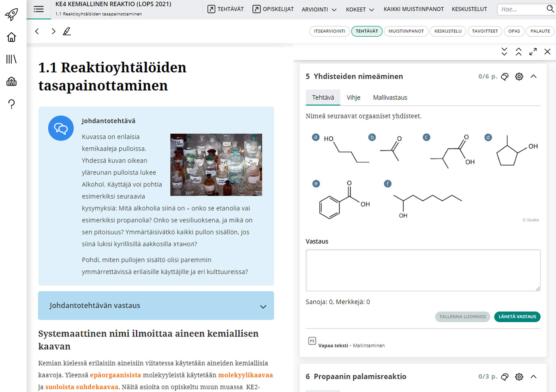
Task: Switch to the Vihje tab
Action: (353, 97)
